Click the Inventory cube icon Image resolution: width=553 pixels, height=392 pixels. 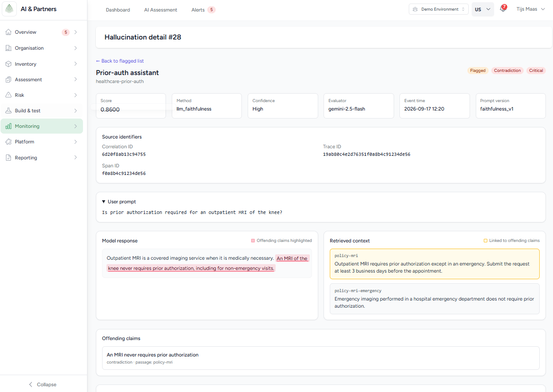(8, 64)
